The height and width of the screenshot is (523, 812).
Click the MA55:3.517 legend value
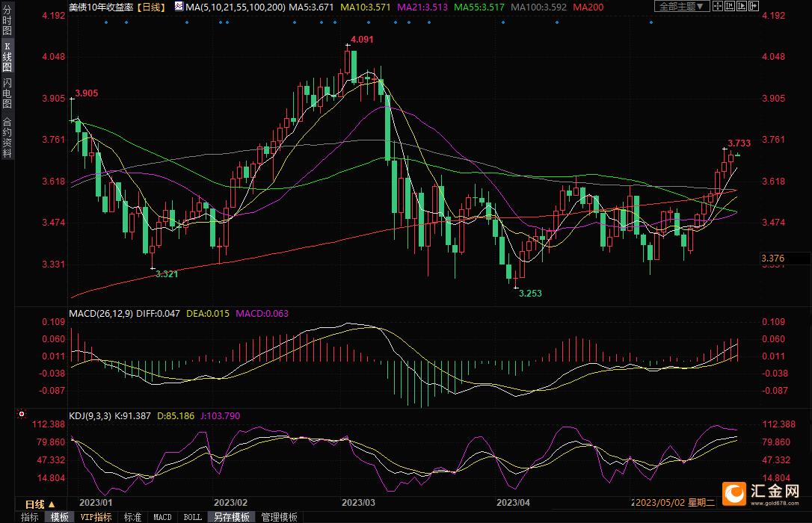479,7
